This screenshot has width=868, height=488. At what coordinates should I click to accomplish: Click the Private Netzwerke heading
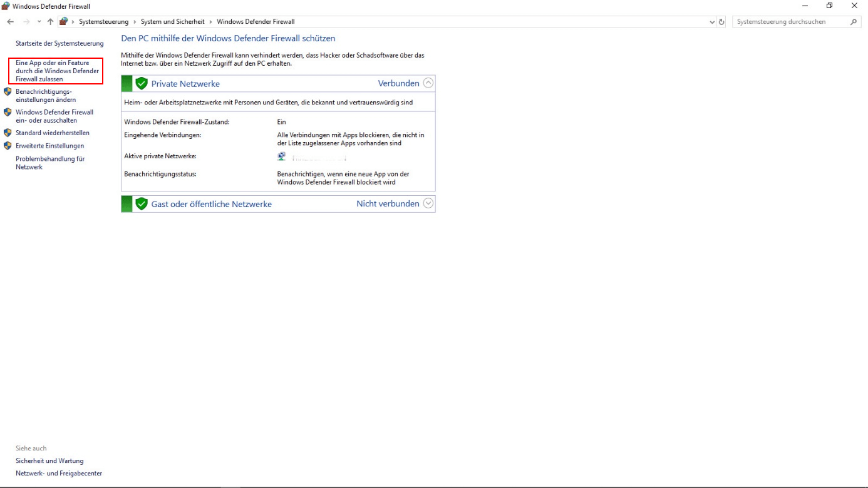(x=185, y=84)
